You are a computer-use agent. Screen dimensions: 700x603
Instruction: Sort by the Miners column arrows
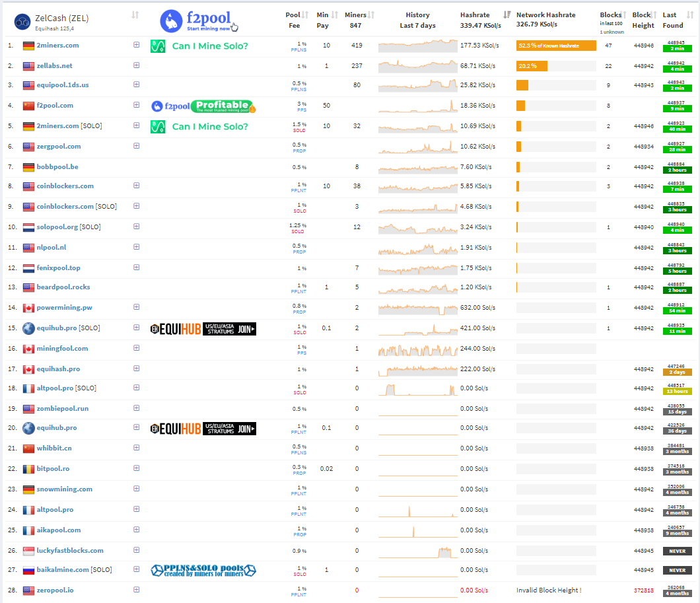[x=371, y=15]
